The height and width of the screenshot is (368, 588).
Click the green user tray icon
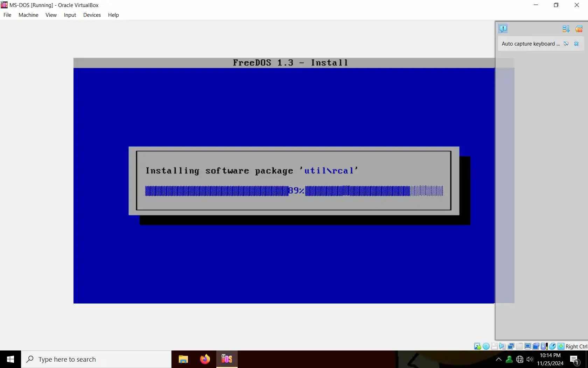509,359
